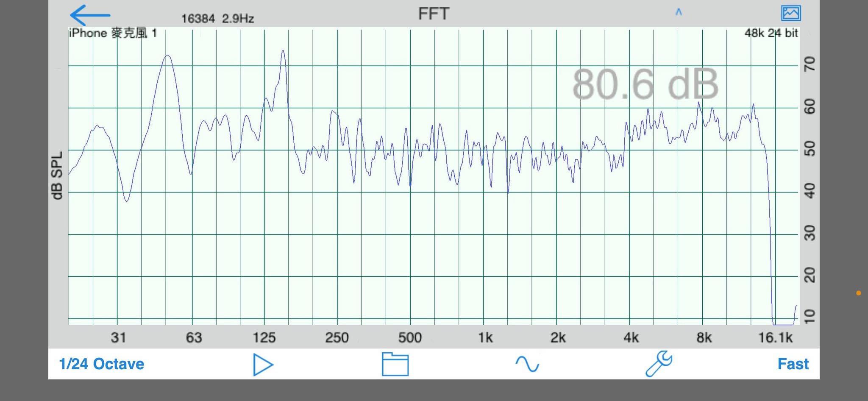This screenshot has width=868, height=401.
Task: Open the folder icon for saved files
Action: [395, 364]
